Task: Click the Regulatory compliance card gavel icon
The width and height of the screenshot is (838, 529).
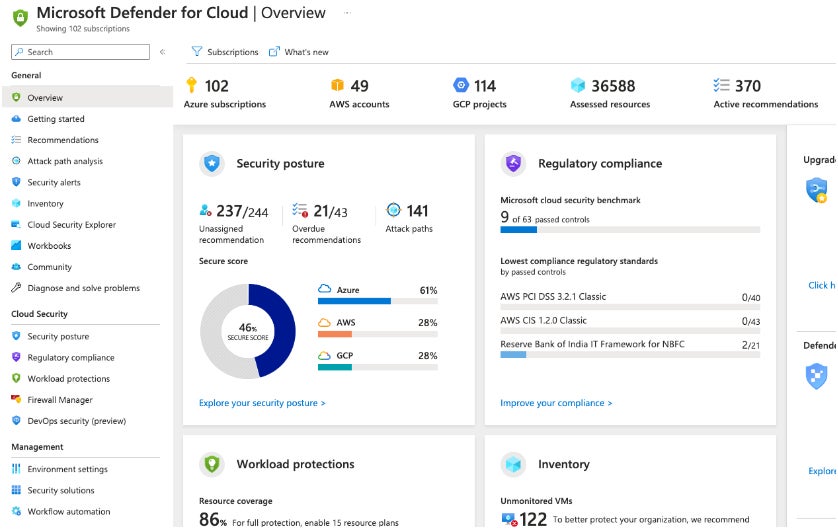Action: [513, 163]
